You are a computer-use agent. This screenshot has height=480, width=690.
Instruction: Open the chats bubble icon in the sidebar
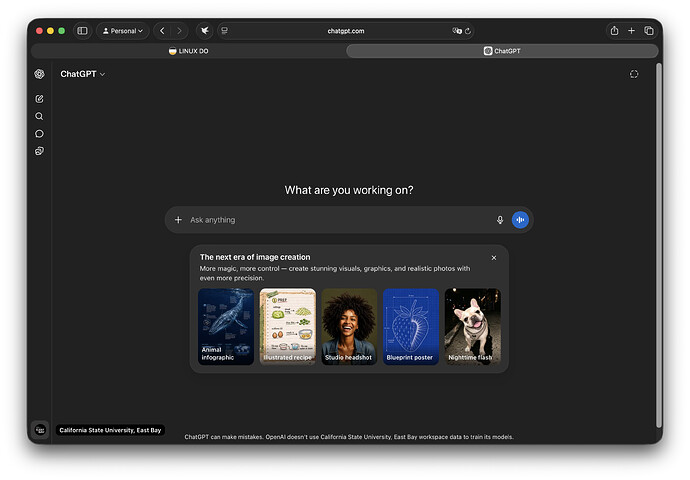pyautogui.click(x=39, y=134)
